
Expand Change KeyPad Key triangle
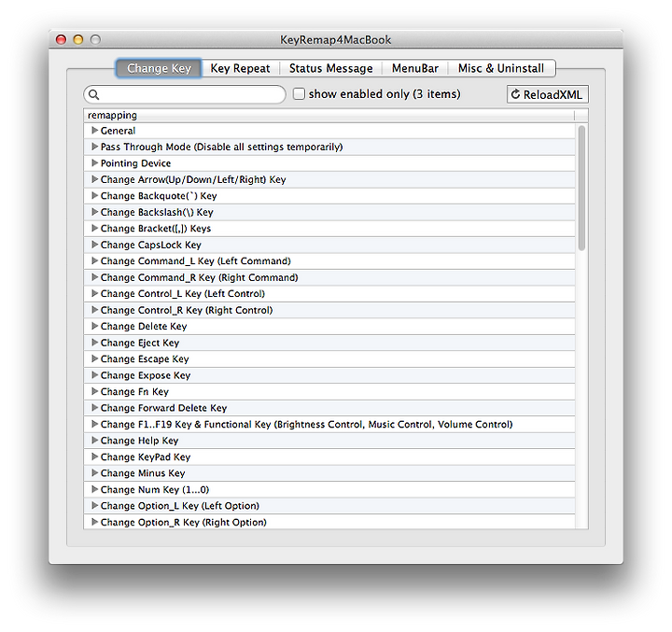pos(94,456)
